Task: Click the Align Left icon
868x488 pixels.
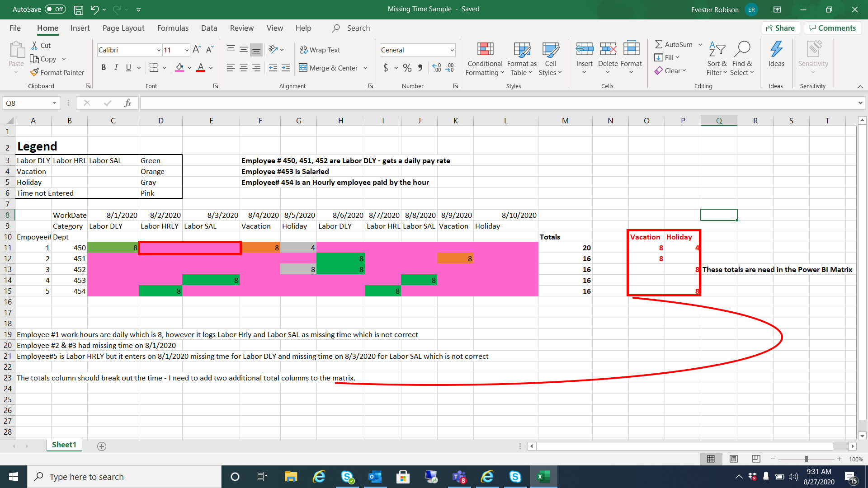Action: [231, 68]
